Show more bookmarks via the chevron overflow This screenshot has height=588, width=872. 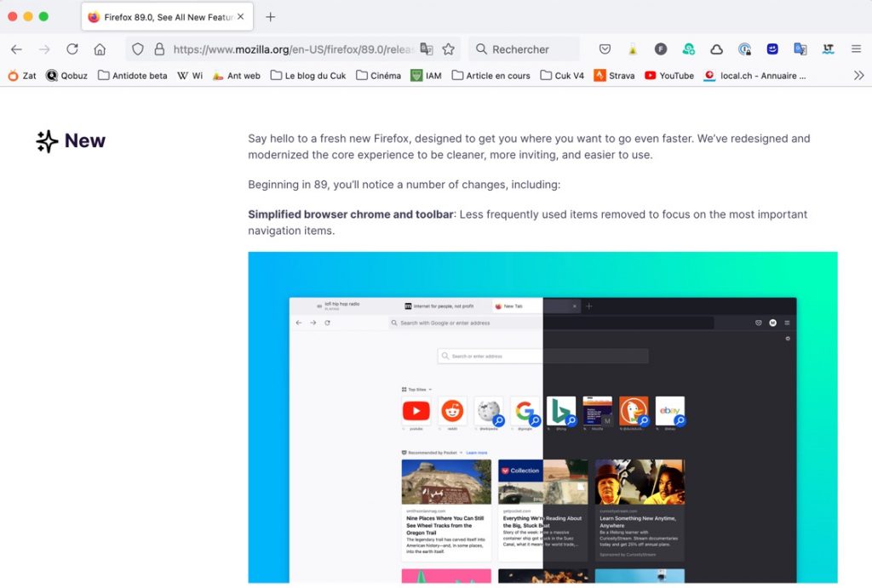[x=858, y=76]
